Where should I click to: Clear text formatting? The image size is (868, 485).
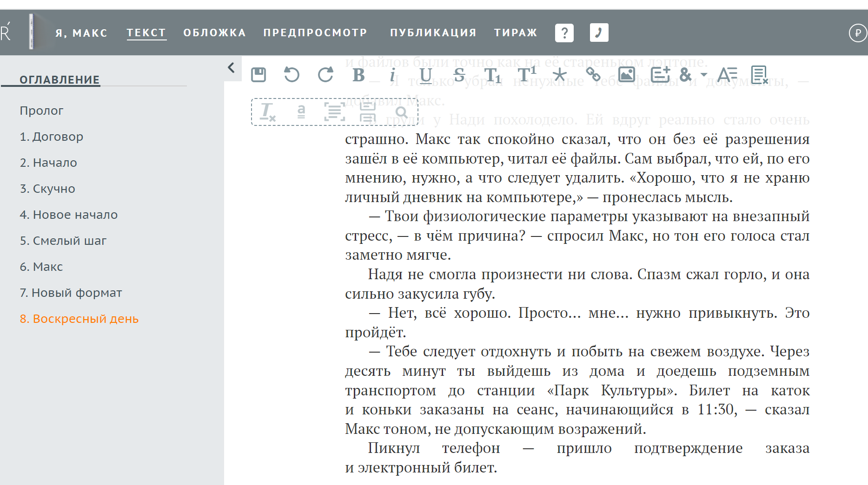(x=268, y=112)
